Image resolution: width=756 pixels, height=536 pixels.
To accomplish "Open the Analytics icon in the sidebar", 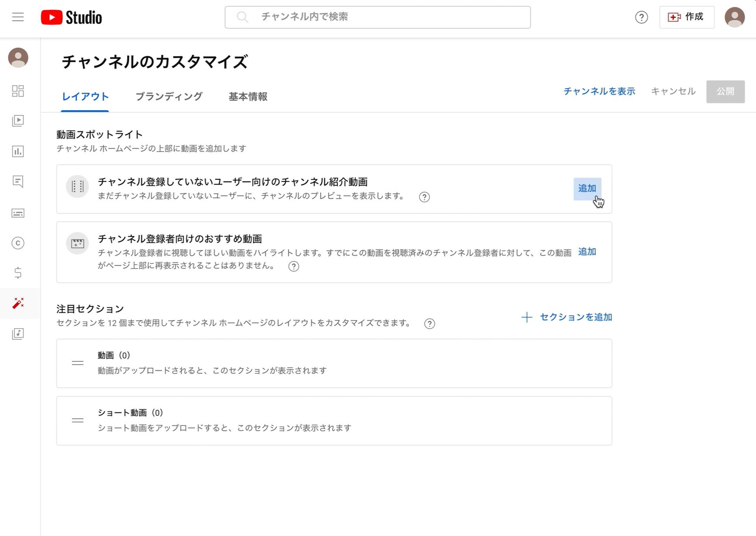I will [x=18, y=152].
